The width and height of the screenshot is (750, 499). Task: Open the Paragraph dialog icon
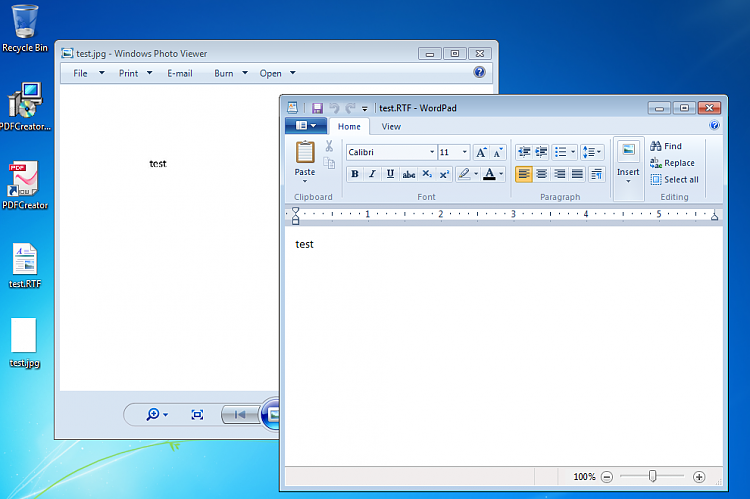596,174
